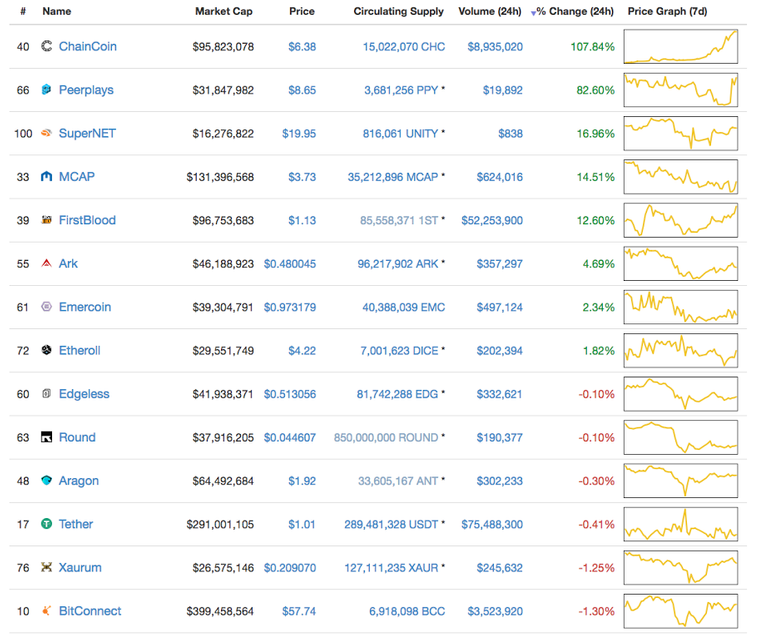Click the Ark logo icon
Image resolution: width=768 pixels, height=635 pixels.
pyautogui.click(x=47, y=263)
